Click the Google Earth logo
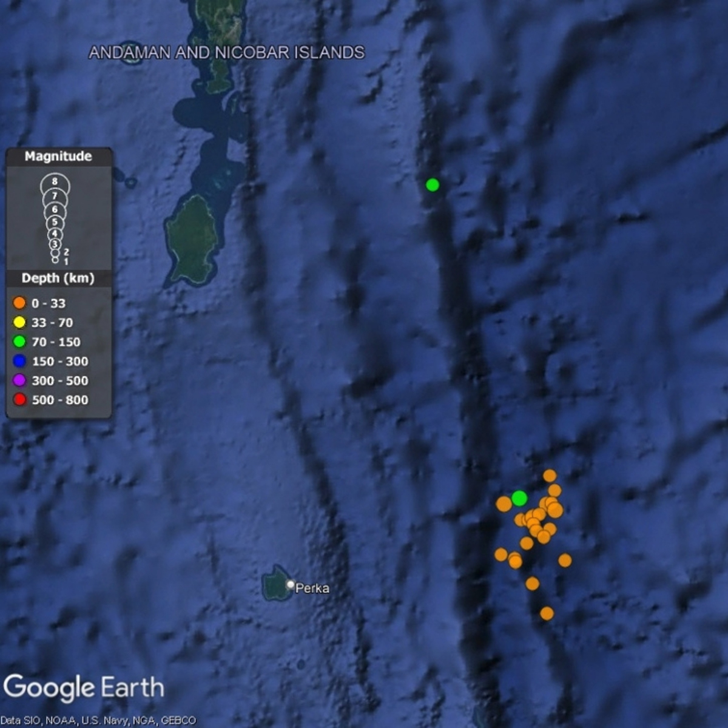Screen dimensions: 728x728 tap(84, 688)
